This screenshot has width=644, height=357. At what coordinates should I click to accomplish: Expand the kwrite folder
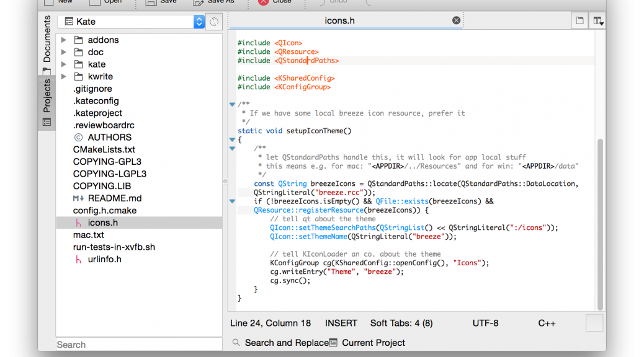[x=64, y=76]
